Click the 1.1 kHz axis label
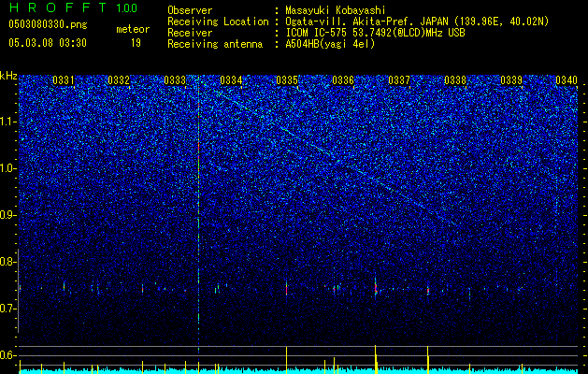 coord(8,122)
